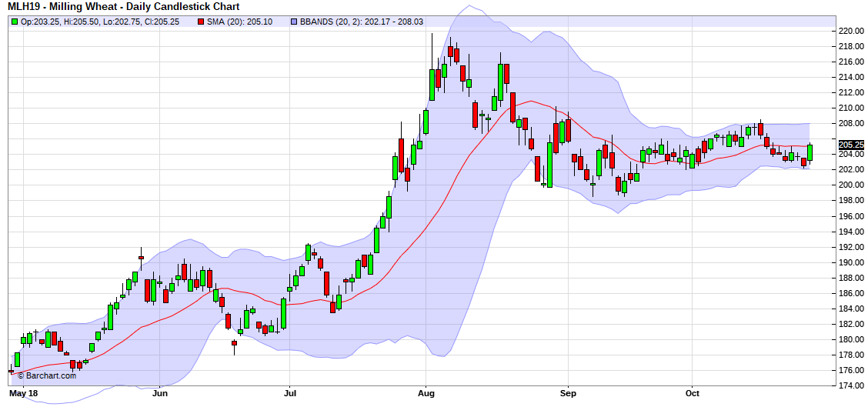Click the 174.00 price axis label

point(852,385)
